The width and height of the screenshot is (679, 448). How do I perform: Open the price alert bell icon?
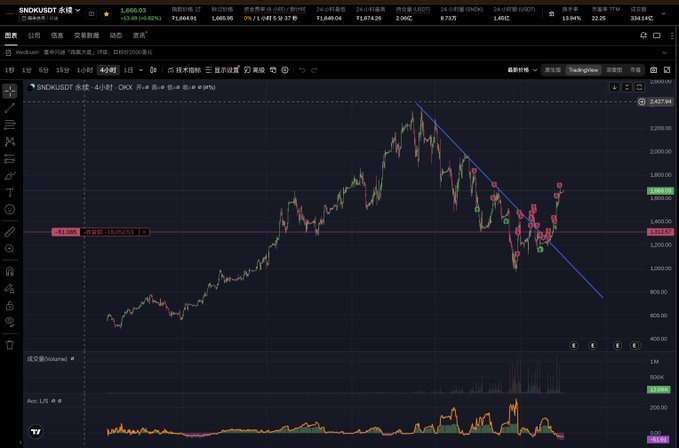(x=643, y=35)
